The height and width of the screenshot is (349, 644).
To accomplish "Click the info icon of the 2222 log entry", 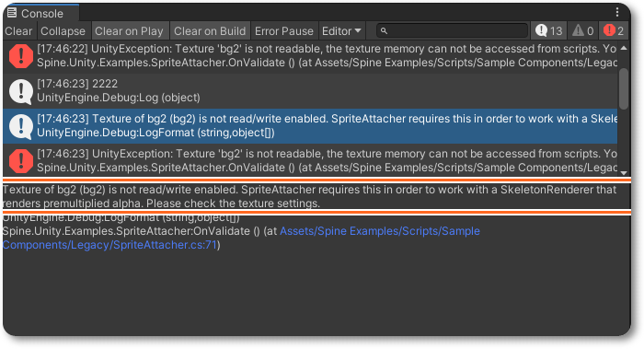I will (x=20, y=91).
